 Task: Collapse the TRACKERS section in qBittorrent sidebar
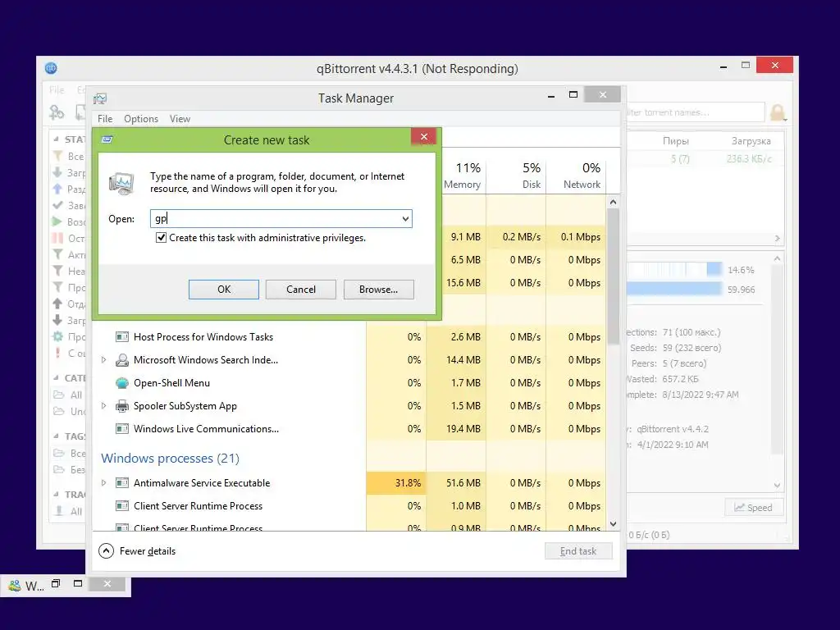pos(57,494)
